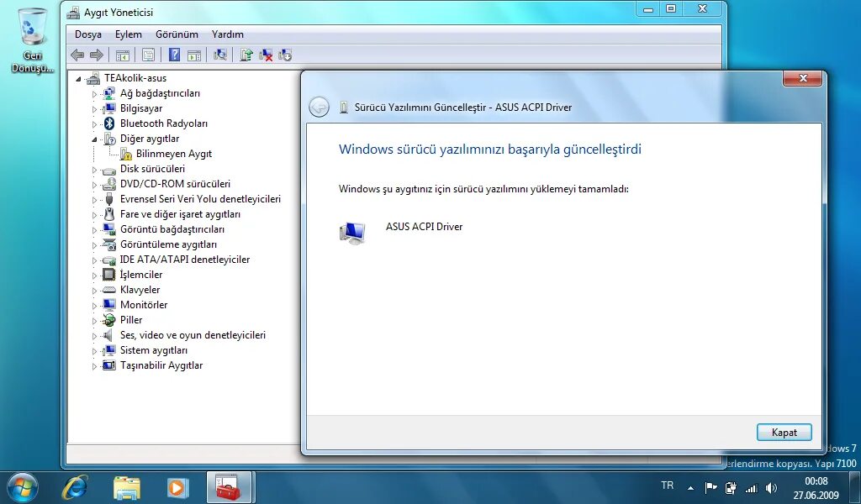Click the yellow warning icon of Bilinmeyen Aygıt

pos(126,154)
